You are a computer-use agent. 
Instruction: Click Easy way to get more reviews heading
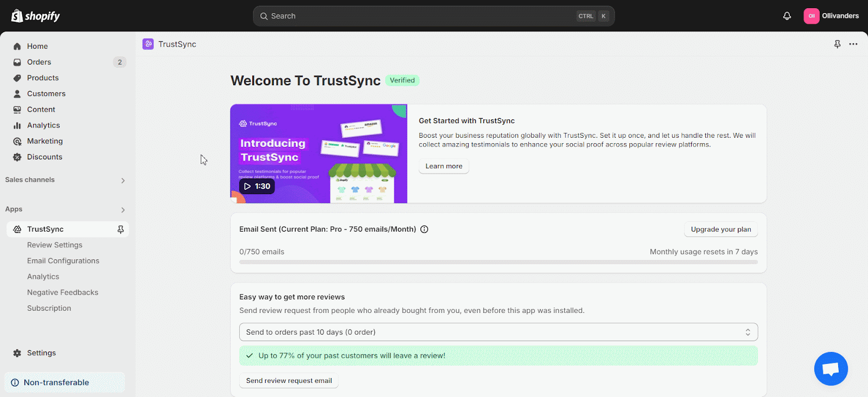click(292, 297)
